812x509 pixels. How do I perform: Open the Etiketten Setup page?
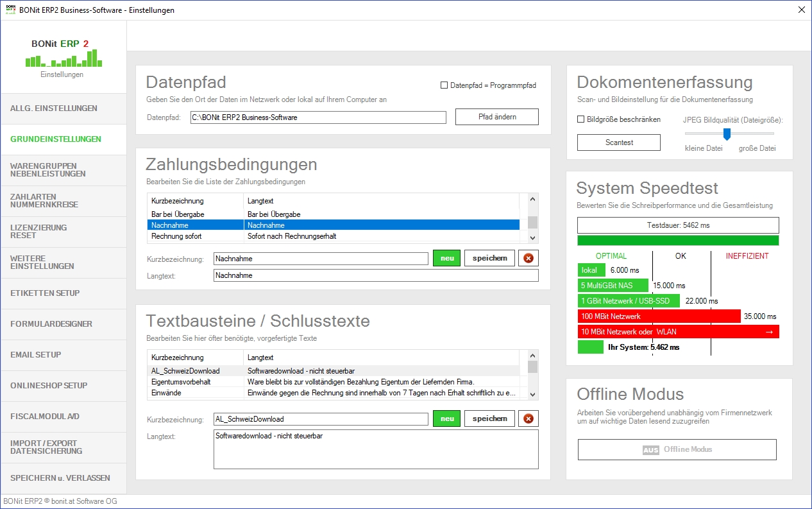tap(63, 293)
